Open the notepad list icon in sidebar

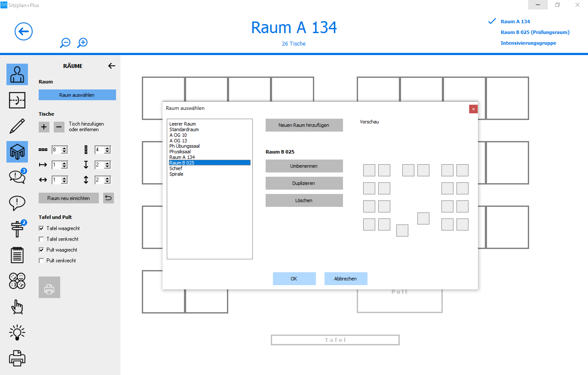point(17,255)
